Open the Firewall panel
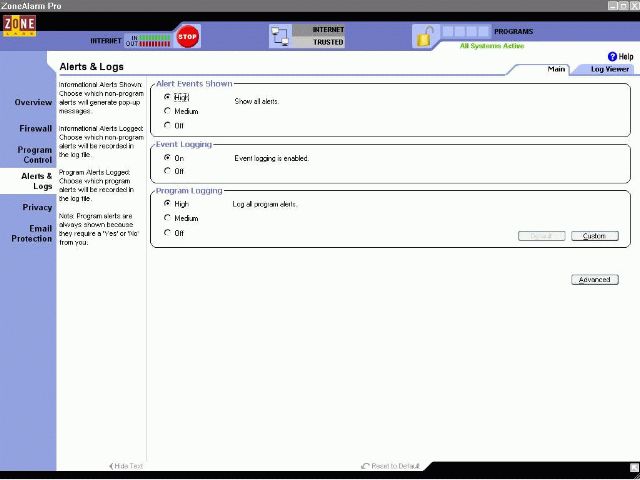The height and width of the screenshot is (480, 640). point(36,129)
